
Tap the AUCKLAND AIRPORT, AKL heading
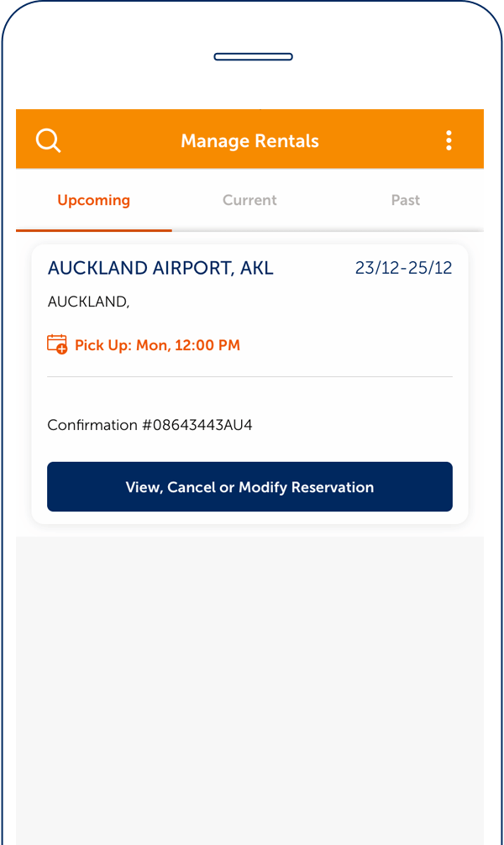pyautogui.click(x=160, y=268)
